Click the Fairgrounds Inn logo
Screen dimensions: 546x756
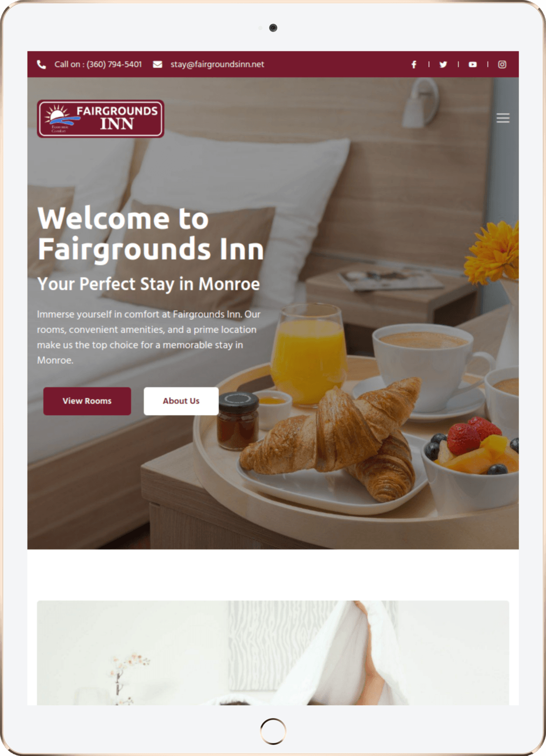click(x=100, y=119)
